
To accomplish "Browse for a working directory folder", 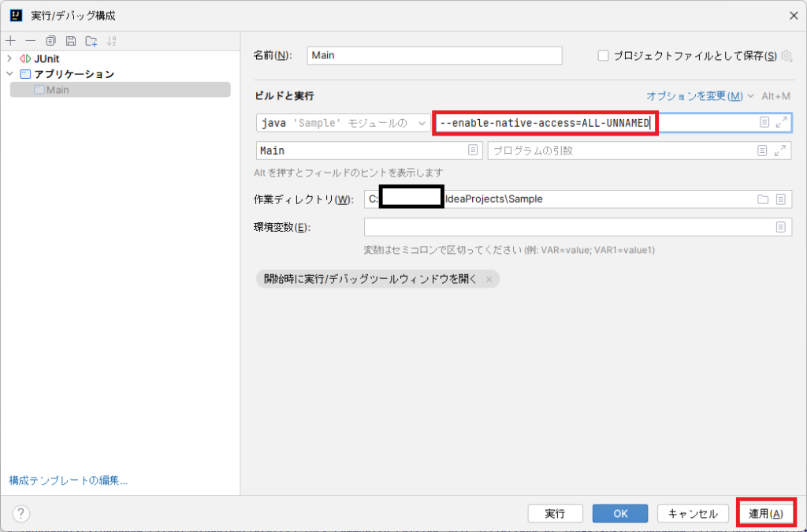I will pyautogui.click(x=764, y=199).
